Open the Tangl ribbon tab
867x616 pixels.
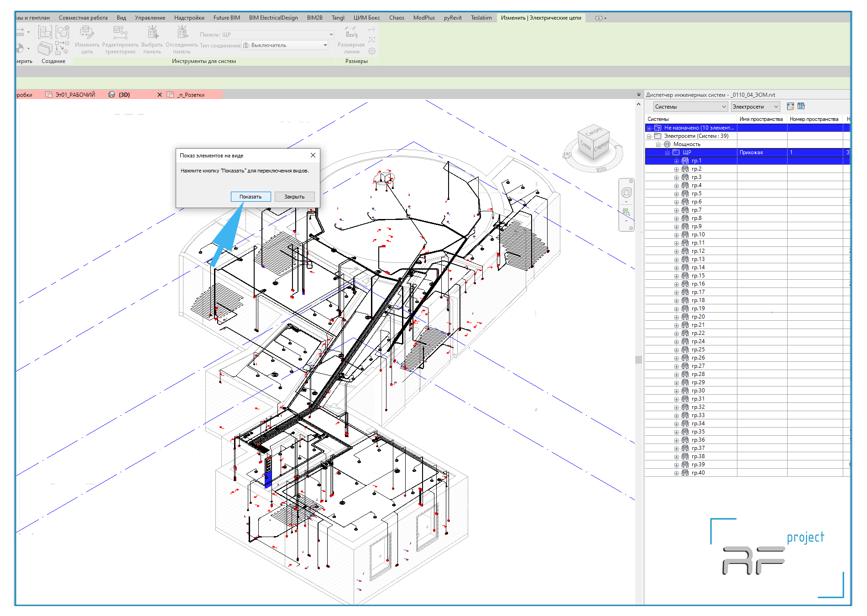(x=338, y=18)
